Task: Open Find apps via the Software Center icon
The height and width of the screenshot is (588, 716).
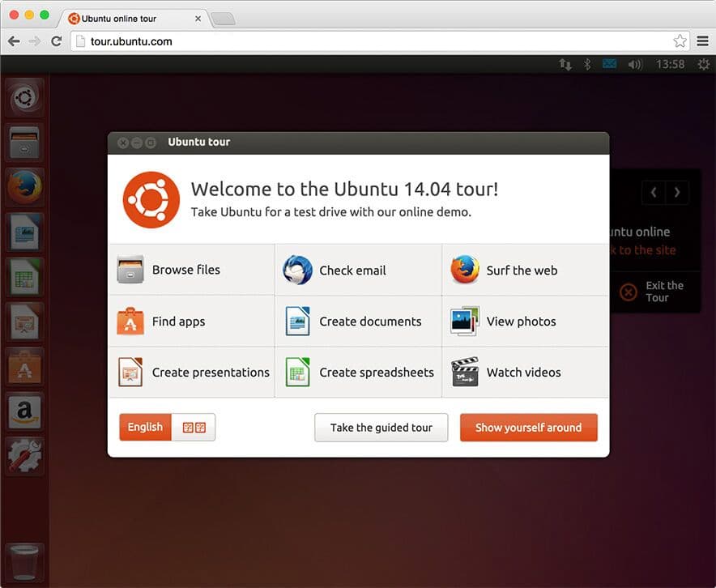Action: [x=129, y=321]
